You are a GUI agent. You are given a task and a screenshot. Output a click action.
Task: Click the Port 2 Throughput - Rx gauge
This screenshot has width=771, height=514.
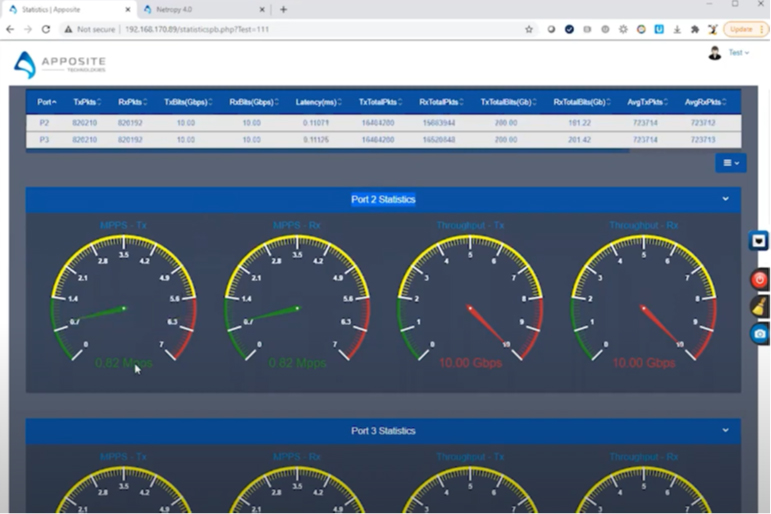pyautogui.click(x=643, y=297)
